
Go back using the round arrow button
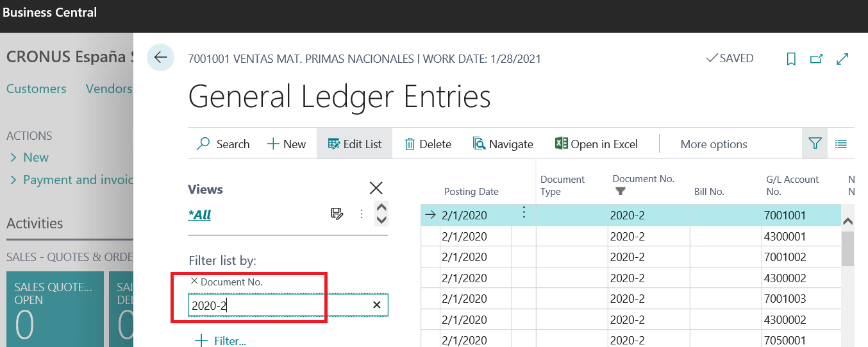tap(160, 58)
